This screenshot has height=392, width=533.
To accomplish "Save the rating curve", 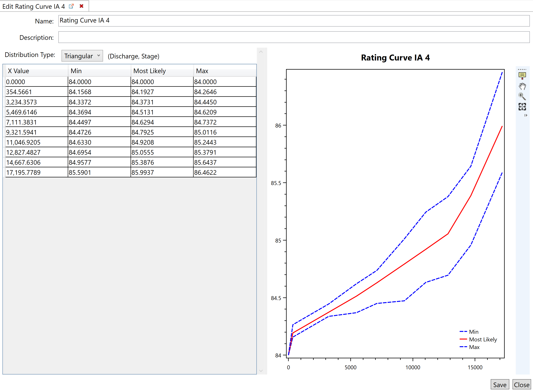I will [x=500, y=385].
